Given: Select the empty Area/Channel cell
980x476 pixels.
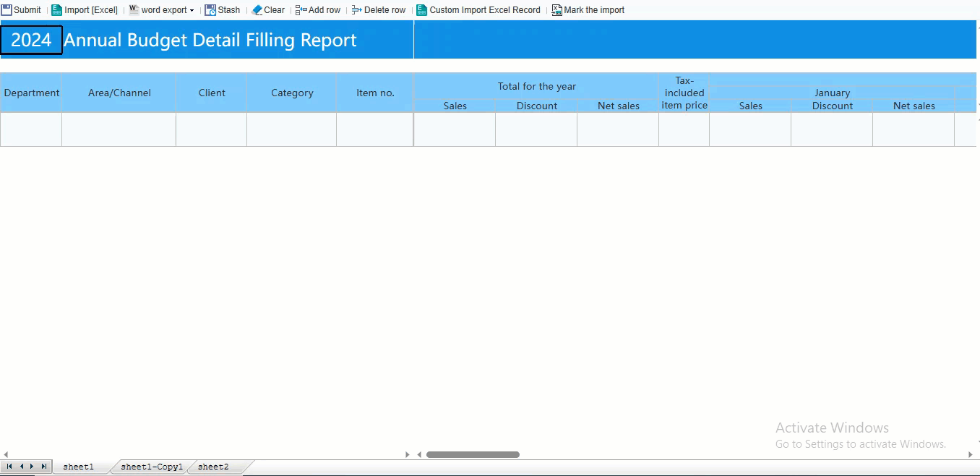Looking at the screenshot, I should click(119, 129).
